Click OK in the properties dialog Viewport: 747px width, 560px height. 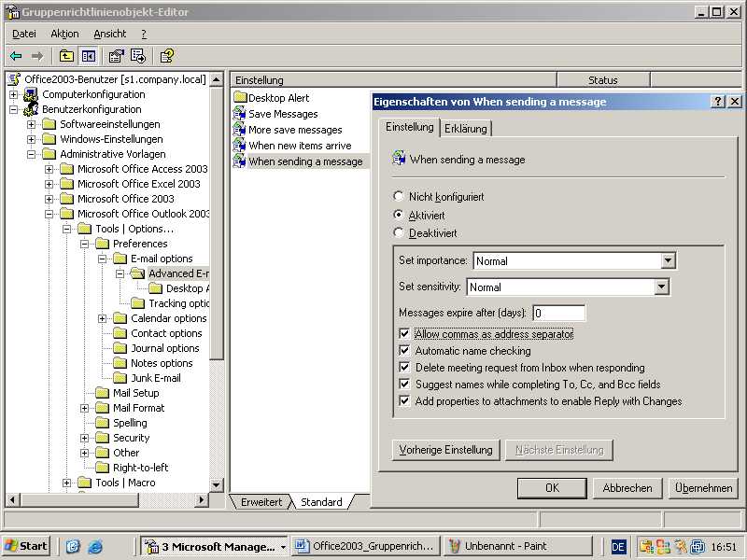pos(552,488)
